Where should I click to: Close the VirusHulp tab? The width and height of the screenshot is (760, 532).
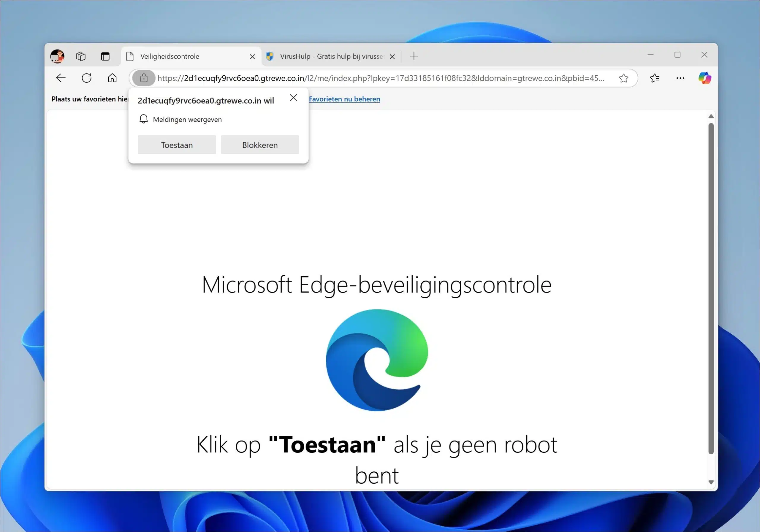tap(392, 57)
